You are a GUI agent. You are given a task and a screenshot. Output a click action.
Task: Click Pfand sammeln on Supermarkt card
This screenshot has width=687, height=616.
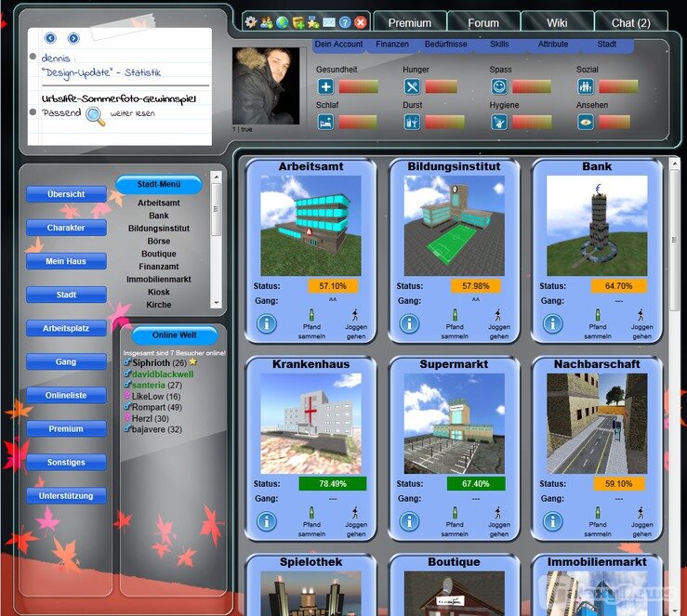(x=455, y=522)
